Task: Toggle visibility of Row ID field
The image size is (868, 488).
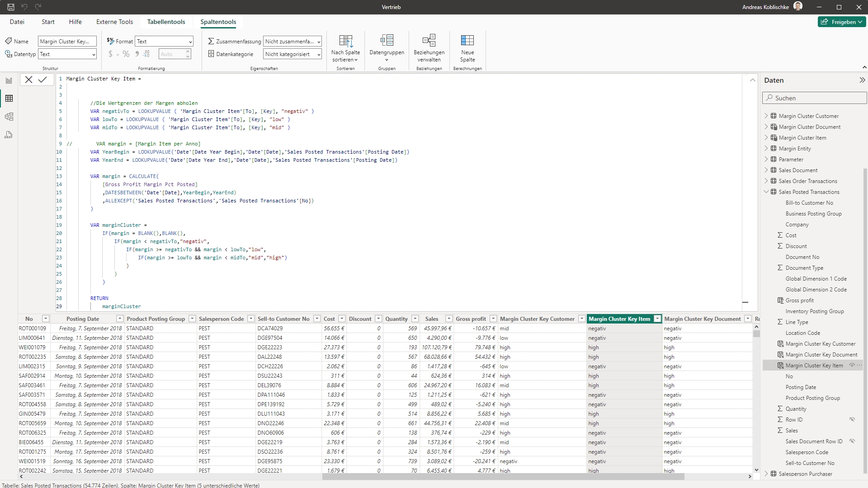Action: click(852, 419)
